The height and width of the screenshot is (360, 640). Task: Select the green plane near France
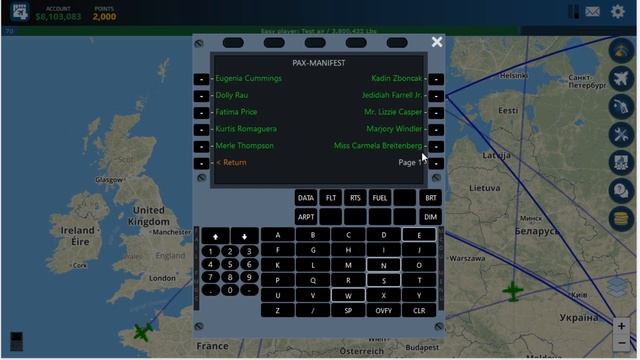[x=142, y=331]
